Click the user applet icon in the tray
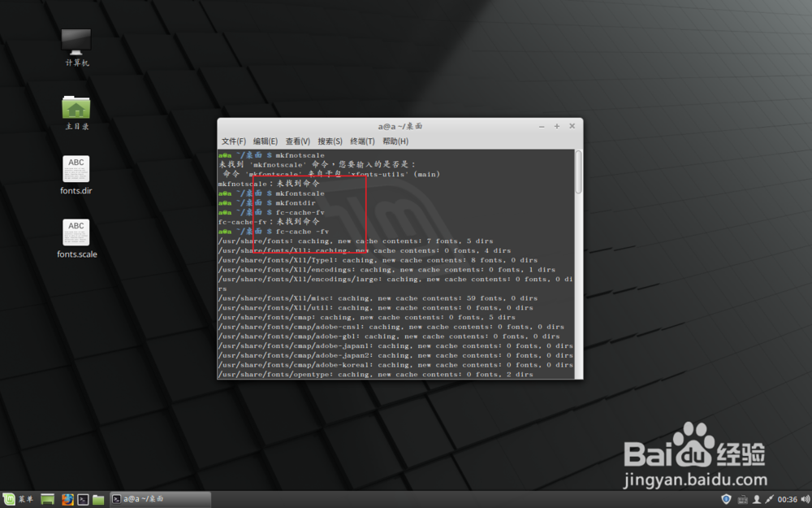 click(x=756, y=499)
